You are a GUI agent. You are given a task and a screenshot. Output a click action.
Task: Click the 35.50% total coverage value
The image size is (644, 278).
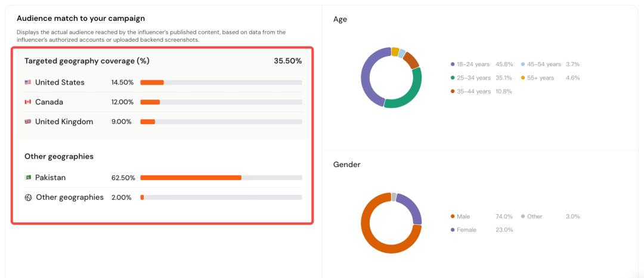click(x=287, y=61)
